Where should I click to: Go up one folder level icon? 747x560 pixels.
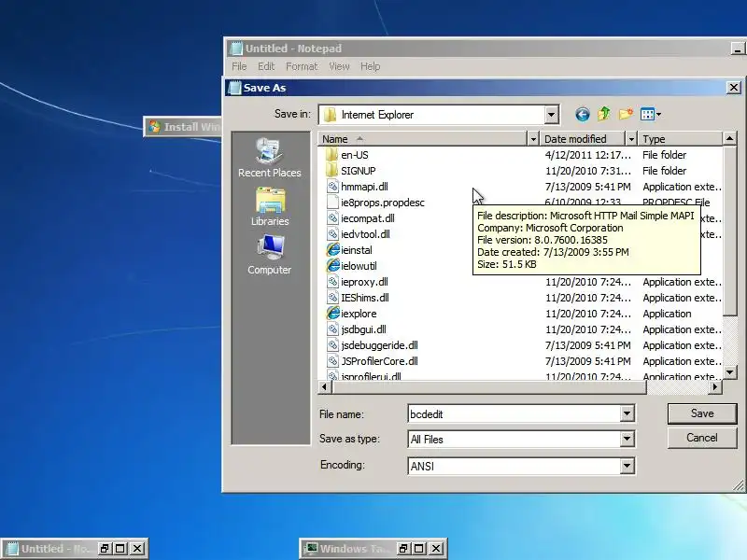click(604, 114)
